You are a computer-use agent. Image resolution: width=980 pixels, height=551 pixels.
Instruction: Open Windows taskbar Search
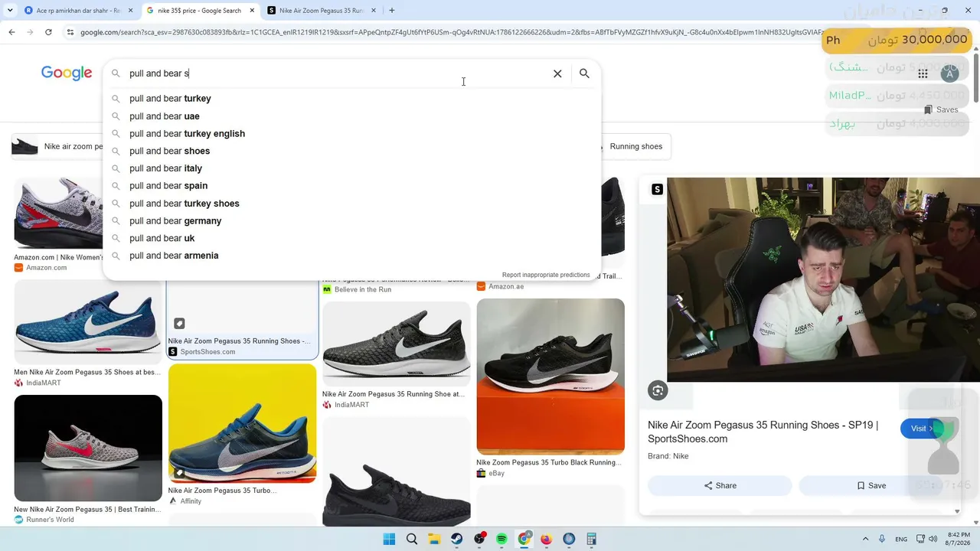(x=412, y=539)
